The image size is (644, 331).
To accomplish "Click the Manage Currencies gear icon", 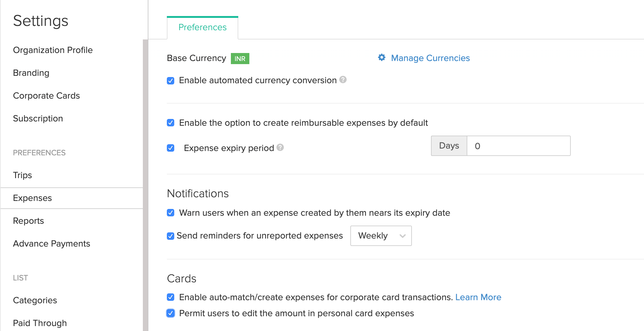I will [x=381, y=58].
